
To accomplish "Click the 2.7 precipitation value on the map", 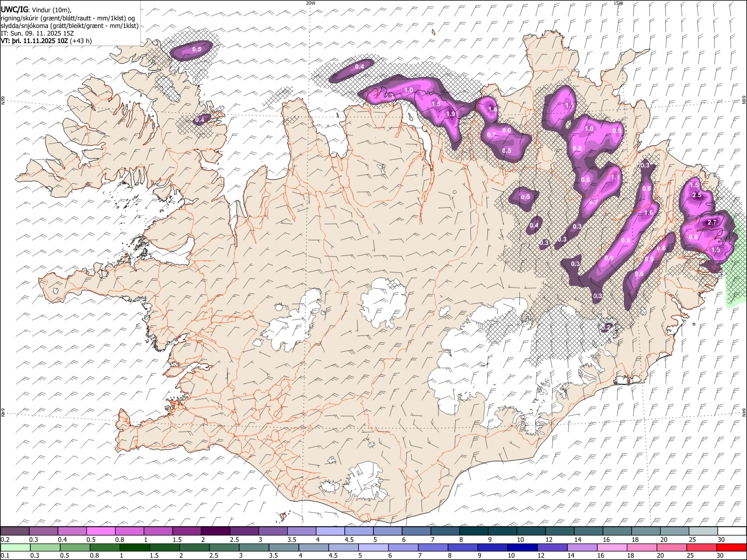I will pos(711,222).
